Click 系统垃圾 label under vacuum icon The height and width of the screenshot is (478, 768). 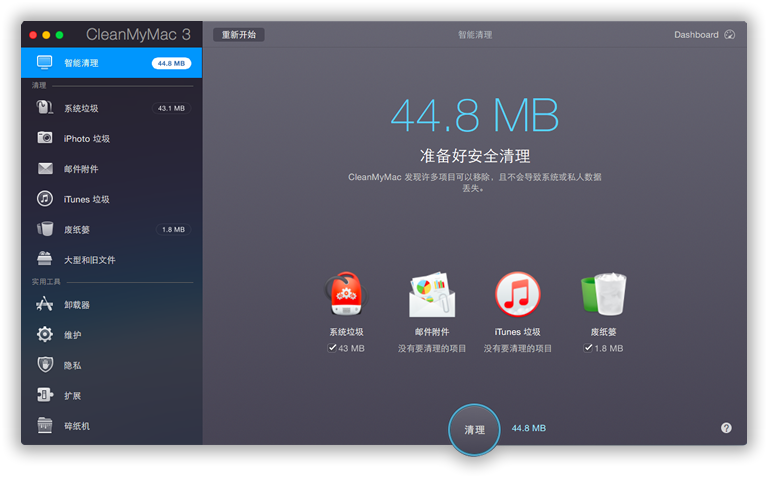(x=346, y=332)
